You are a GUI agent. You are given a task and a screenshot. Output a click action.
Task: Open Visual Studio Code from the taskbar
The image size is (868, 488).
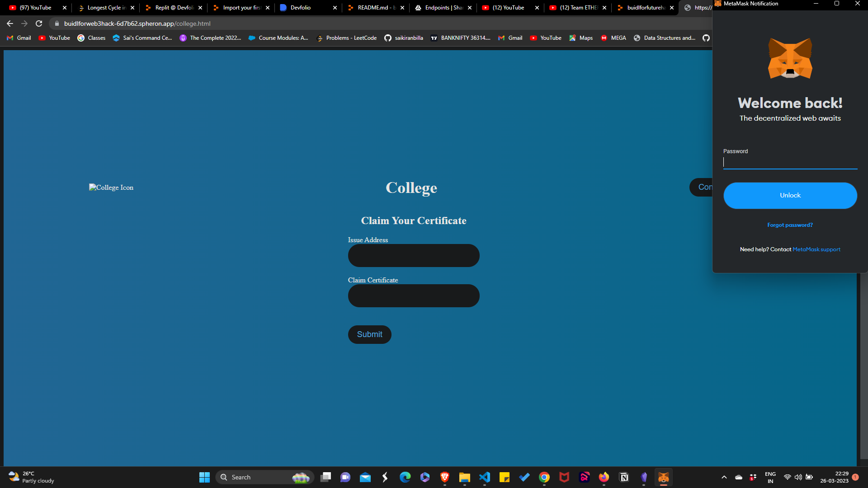485,477
